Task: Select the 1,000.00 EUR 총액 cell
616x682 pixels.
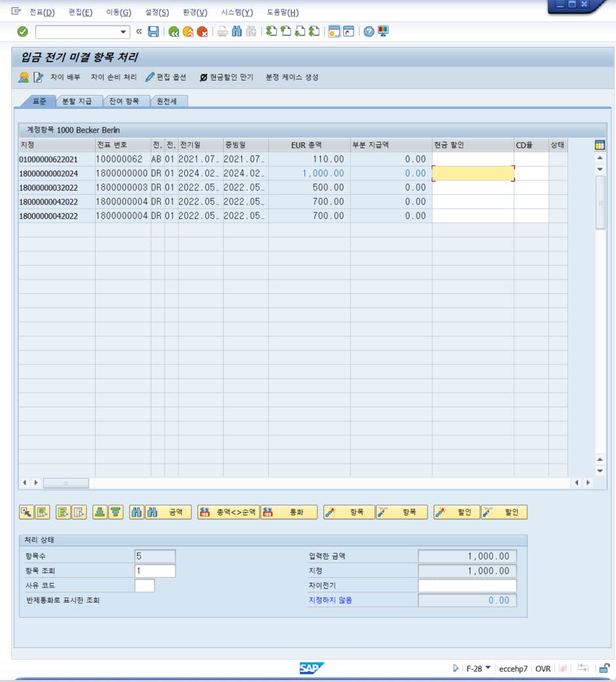Action: (310, 174)
